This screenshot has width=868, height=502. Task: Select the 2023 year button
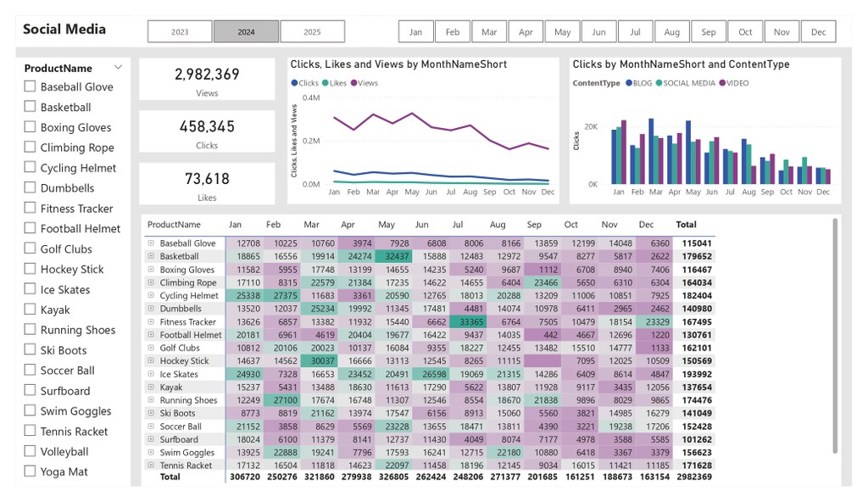(180, 31)
